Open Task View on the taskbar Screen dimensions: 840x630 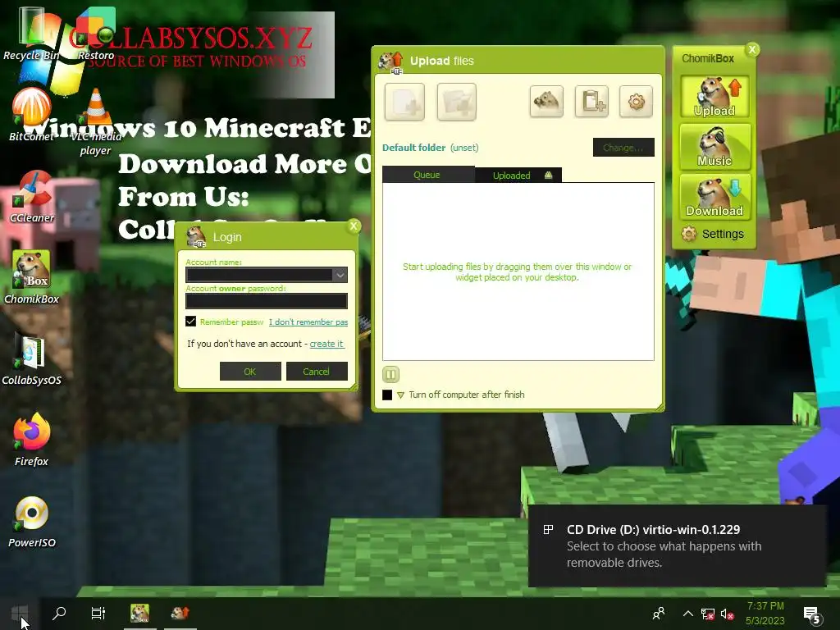coord(98,614)
